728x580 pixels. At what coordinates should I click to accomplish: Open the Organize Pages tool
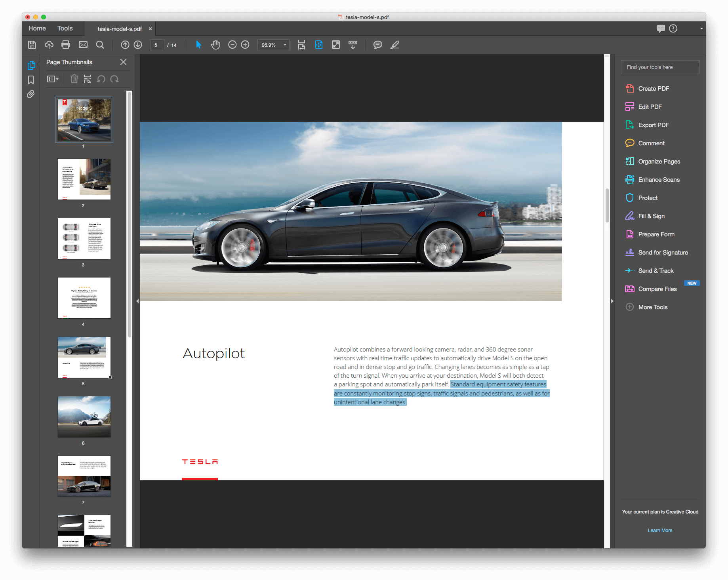pyautogui.click(x=653, y=162)
